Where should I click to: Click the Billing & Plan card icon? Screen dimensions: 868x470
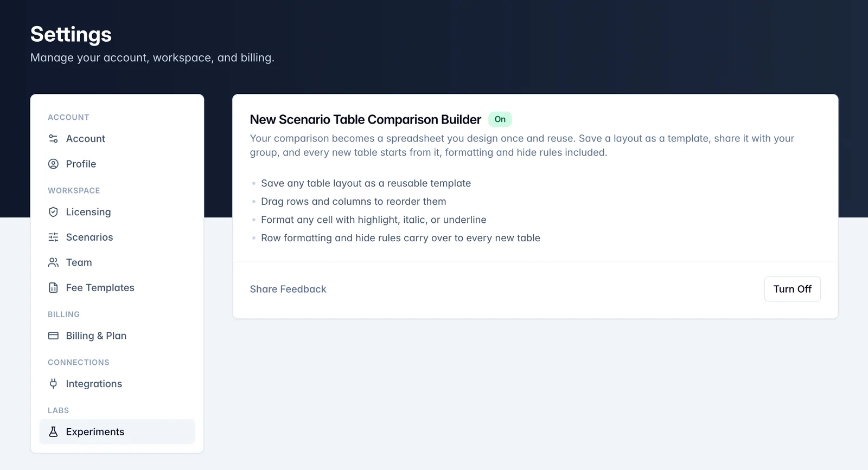click(53, 336)
